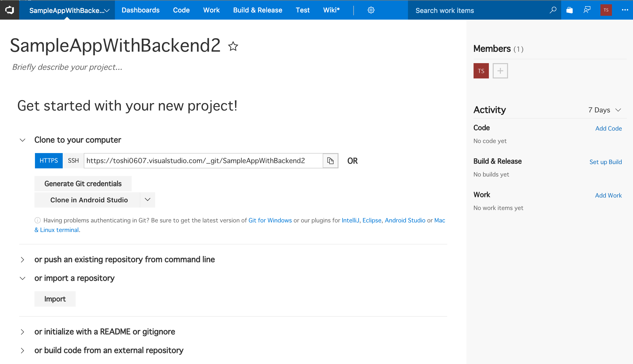Click the No work items yet text
Image resolution: width=633 pixels, height=364 pixels.
coord(498,208)
